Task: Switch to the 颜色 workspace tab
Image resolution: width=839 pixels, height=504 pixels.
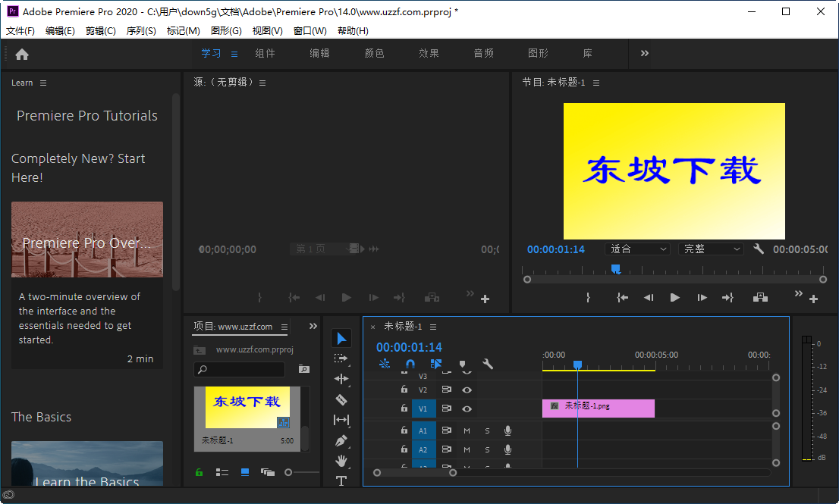Action: point(374,54)
